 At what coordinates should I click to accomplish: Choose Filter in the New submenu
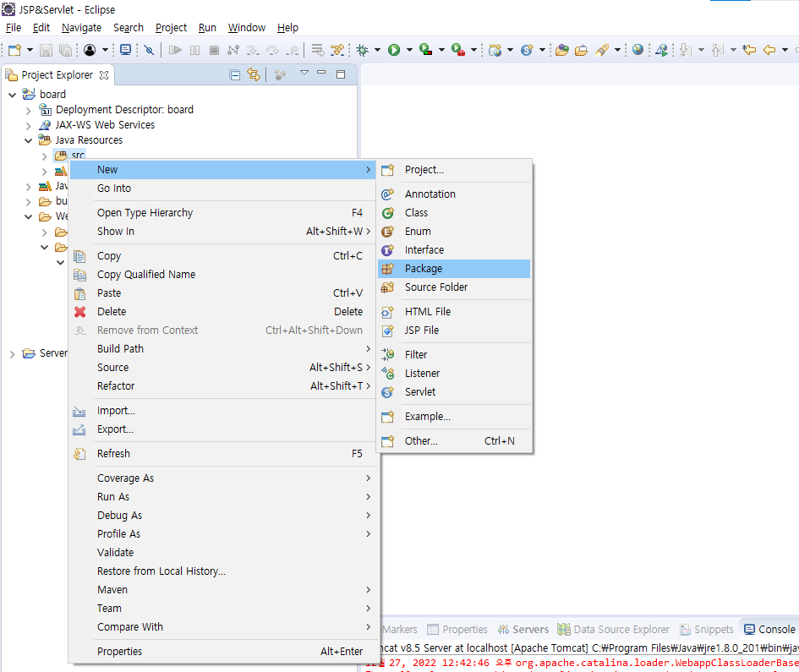point(454,354)
